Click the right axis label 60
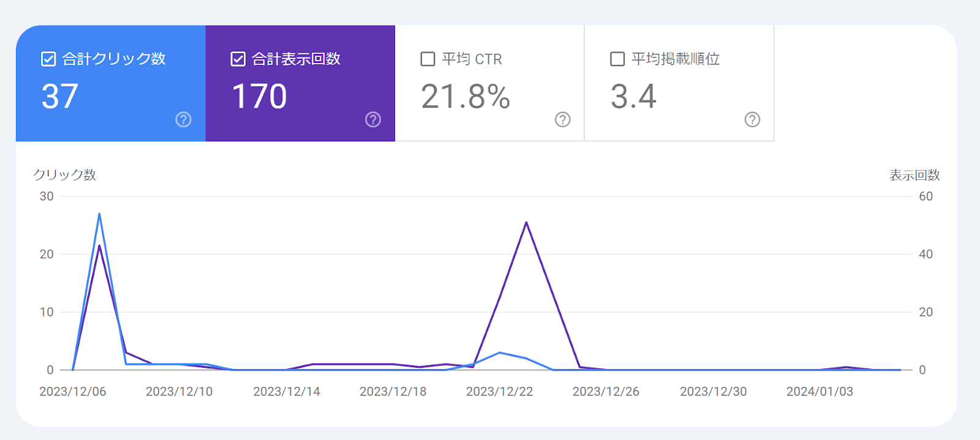The image size is (980, 440). [x=925, y=196]
